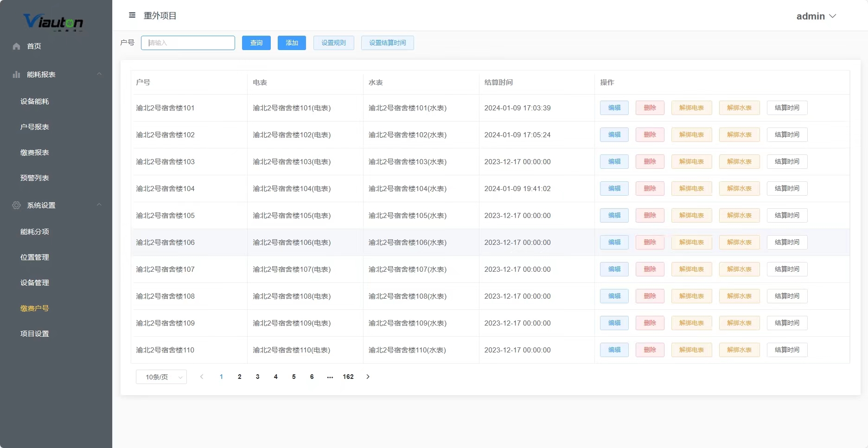Image resolution: width=868 pixels, height=448 pixels.
Task: Click 编辑 for 渝北2号宿舍楼110
Action: point(614,350)
